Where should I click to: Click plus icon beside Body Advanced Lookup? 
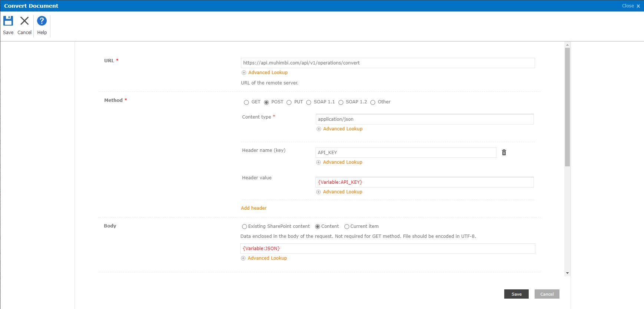(x=243, y=258)
